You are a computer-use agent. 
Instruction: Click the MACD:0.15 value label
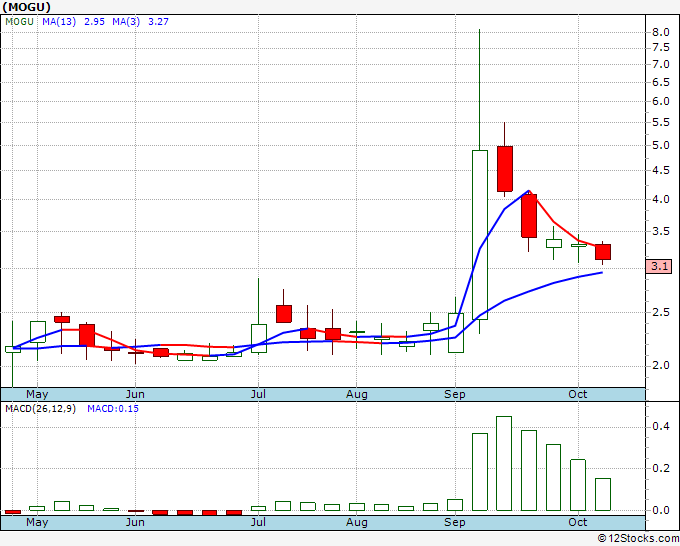[x=113, y=408]
